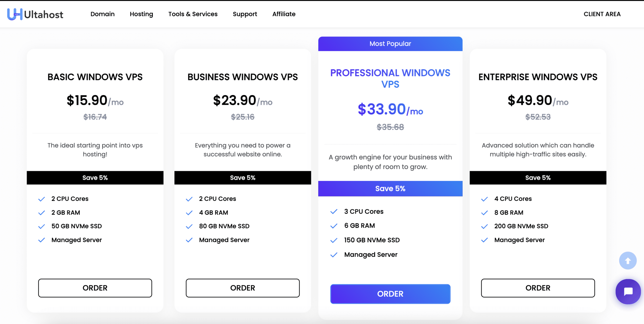Viewport: 644px width, 324px height.
Task: Click the checkmark icon on Basic VPS CPU
Action: point(42,198)
